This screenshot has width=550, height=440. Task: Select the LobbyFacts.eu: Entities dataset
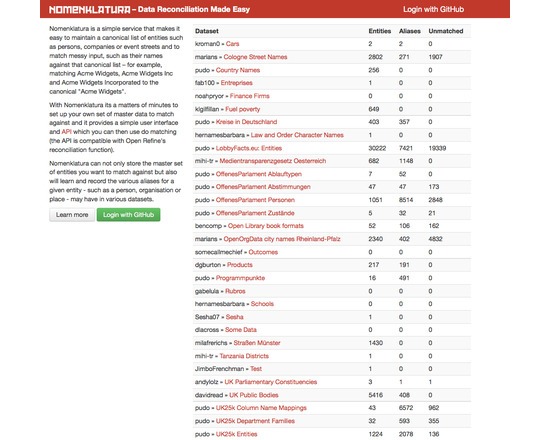pos(249,148)
